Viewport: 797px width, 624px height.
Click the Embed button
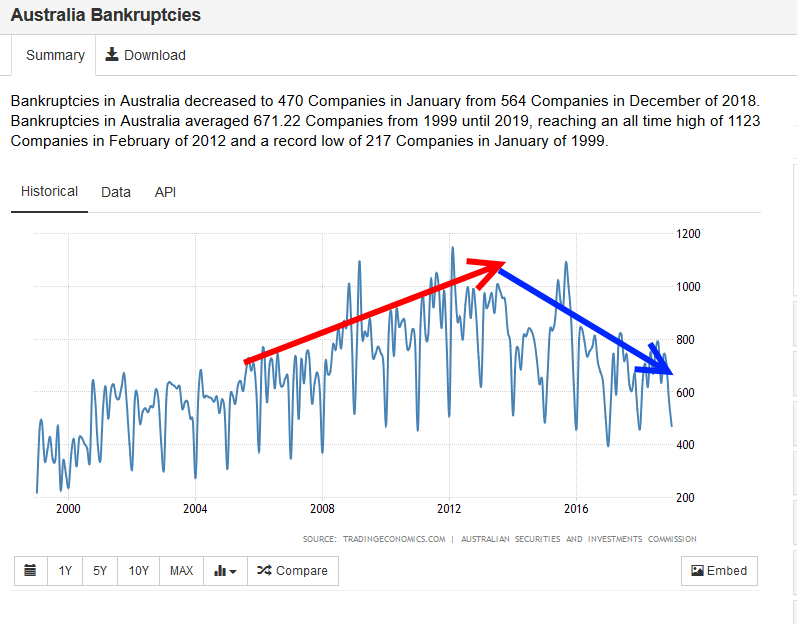click(x=719, y=571)
